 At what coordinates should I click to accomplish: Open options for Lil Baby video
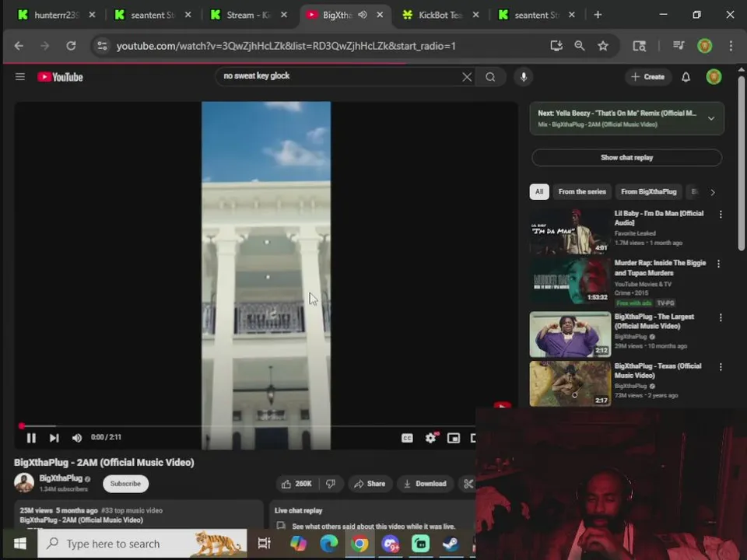click(721, 215)
